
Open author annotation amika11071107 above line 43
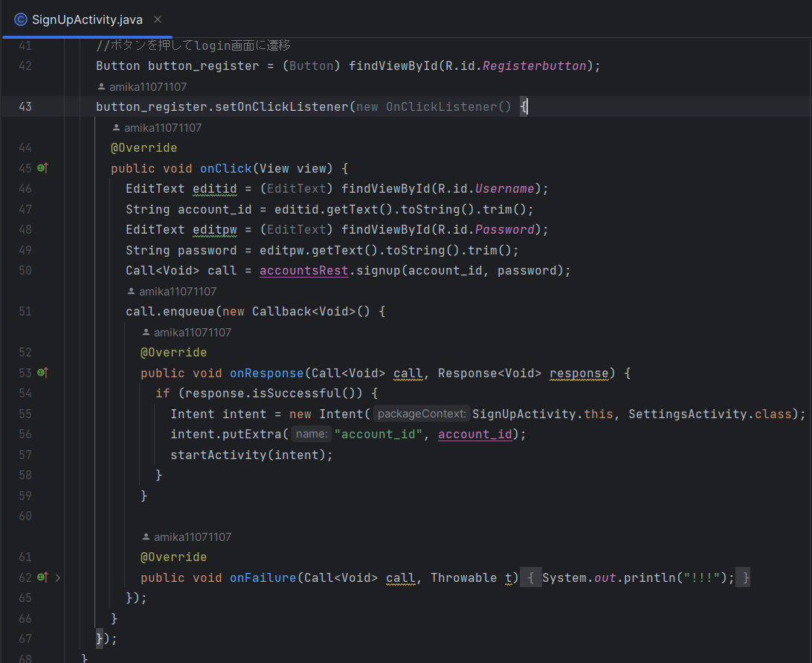(147, 86)
